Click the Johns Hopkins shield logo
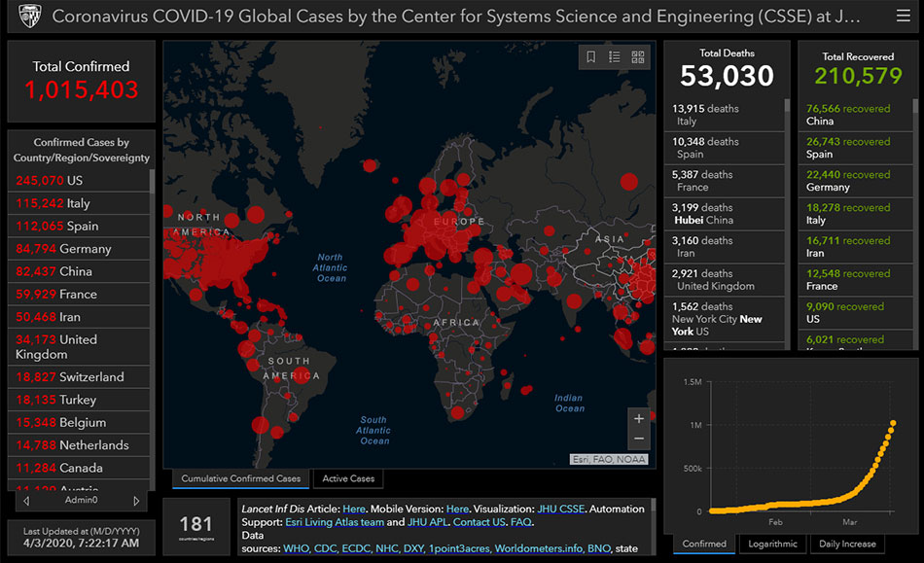 pyautogui.click(x=29, y=16)
